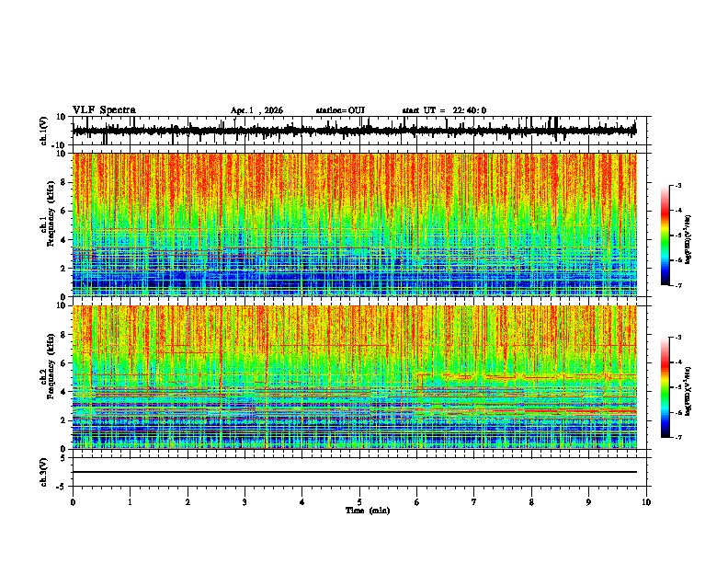Click the ch.2 spectrogram color scale bar
Viewport: 728px width, 563px height.
coord(665,387)
